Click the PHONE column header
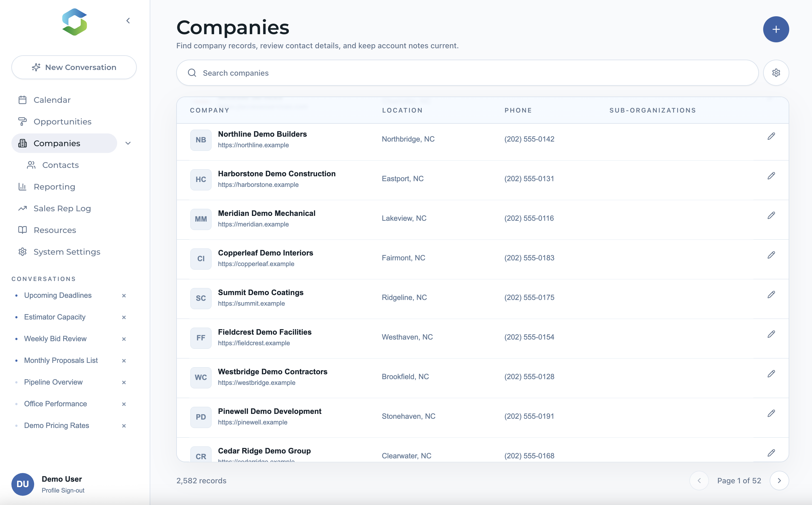 (x=518, y=110)
